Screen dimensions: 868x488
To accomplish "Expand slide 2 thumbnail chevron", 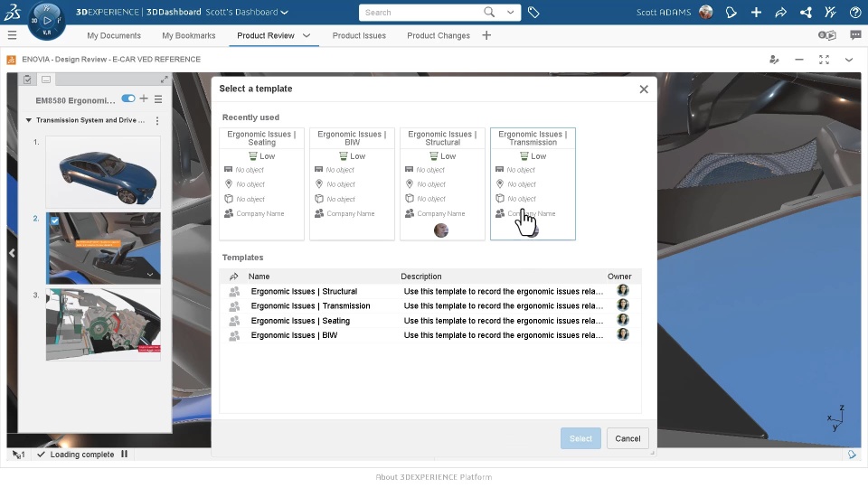I will tap(150, 275).
